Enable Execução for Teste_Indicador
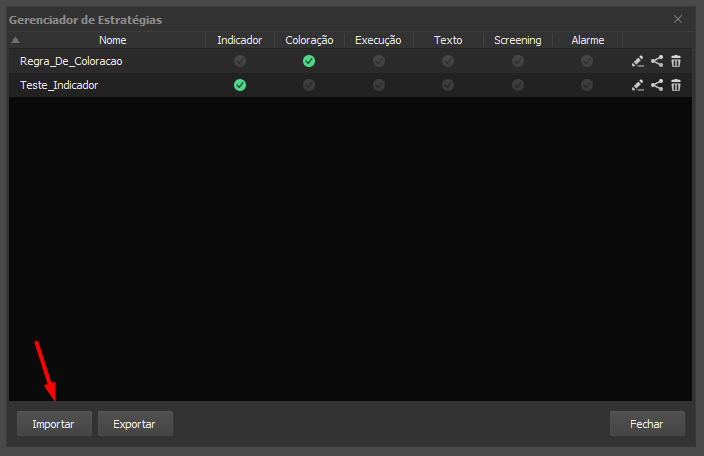The height and width of the screenshot is (456, 704). point(378,85)
